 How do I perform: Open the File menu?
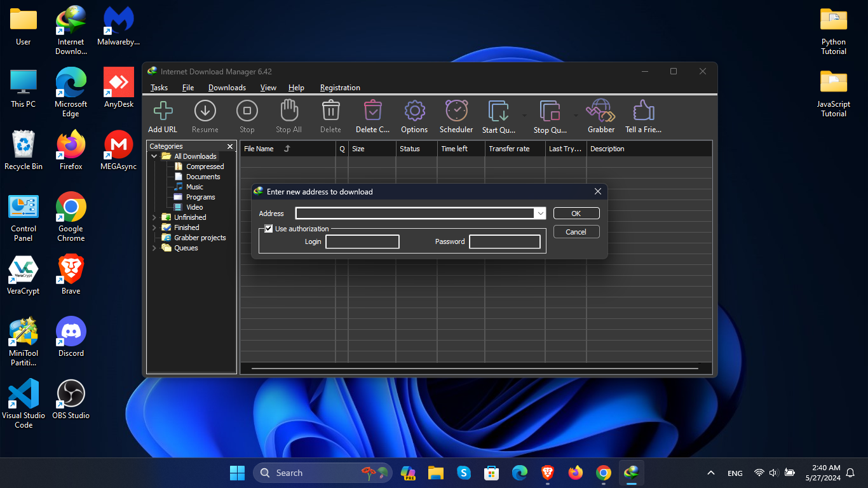[x=188, y=88]
